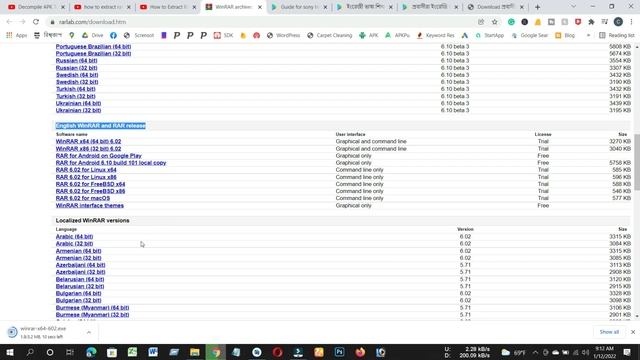Download the Russian (64 bit) version

[76, 60]
